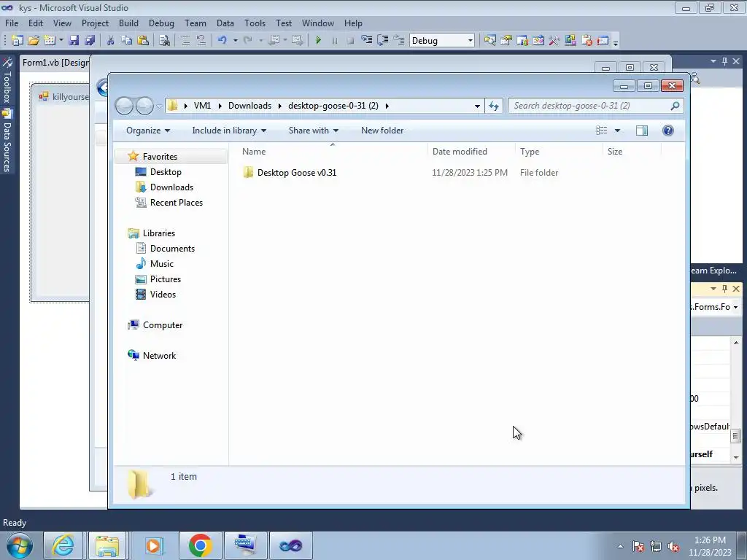Click the Explorer help question mark icon
The width and height of the screenshot is (747, 560).
click(668, 131)
